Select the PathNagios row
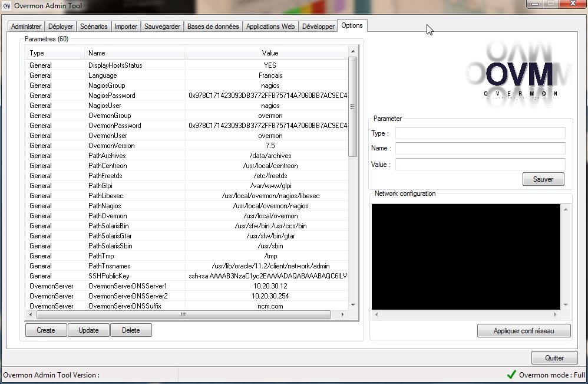The width and height of the screenshot is (588, 384). (x=187, y=206)
